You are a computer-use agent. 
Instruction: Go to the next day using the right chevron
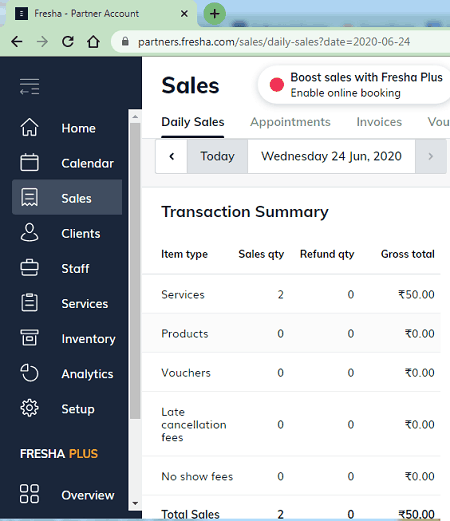pyautogui.click(x=431, y=156)
